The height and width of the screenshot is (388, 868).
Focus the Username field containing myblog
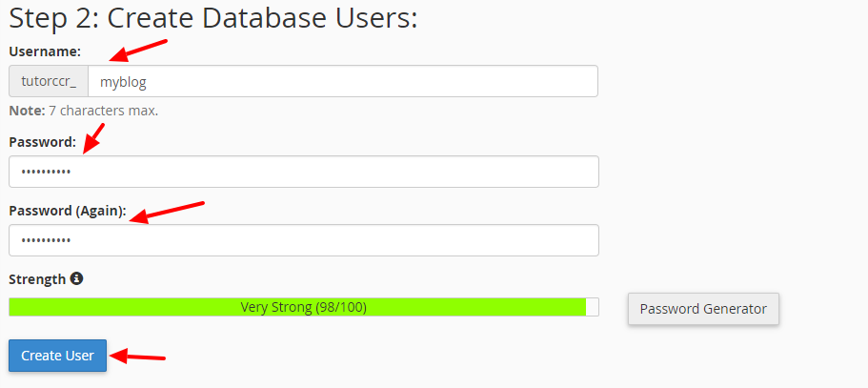[343, 81]
